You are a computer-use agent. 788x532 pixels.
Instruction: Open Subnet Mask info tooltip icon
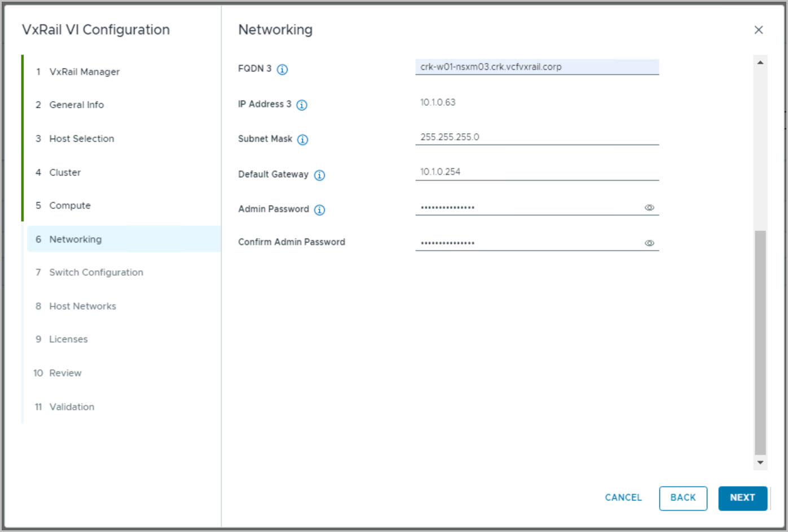[303, 140]
